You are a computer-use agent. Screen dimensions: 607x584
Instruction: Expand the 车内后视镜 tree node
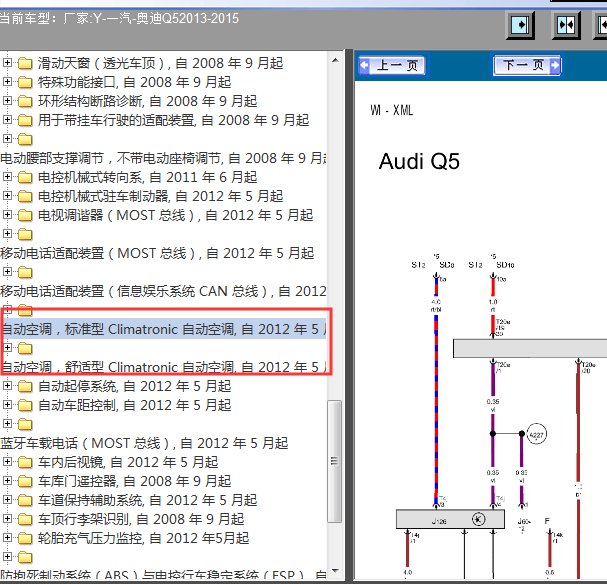(x=7, y=461)
